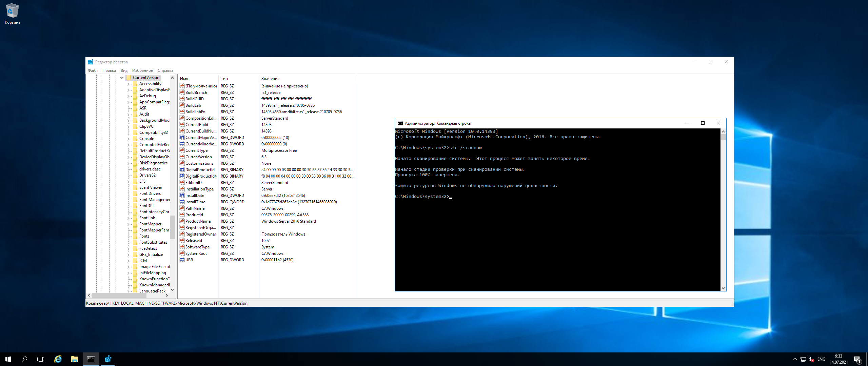This screenshot has height=366, width=868.
Task: Expand the Accessibility key
Action: pyautogui.click(x=129, y=84)
